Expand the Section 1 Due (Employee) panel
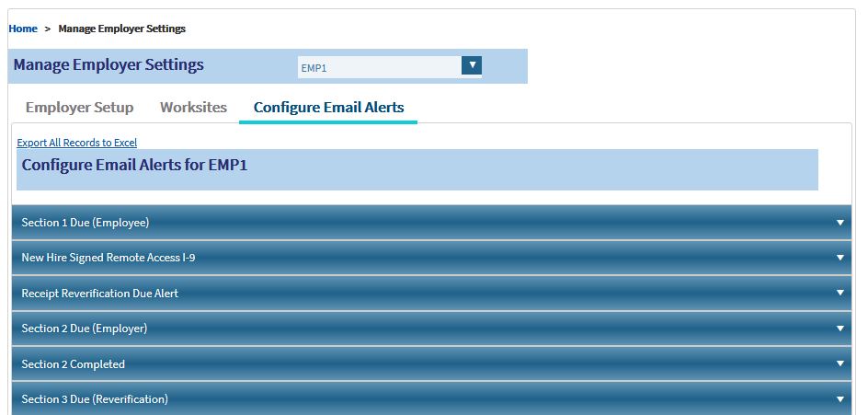The width and height of the screenshot is (868, 415). click(431, 223)
